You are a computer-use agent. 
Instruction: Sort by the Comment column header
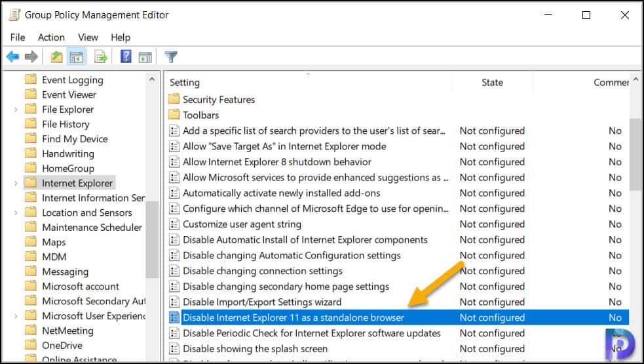point(611,82)
